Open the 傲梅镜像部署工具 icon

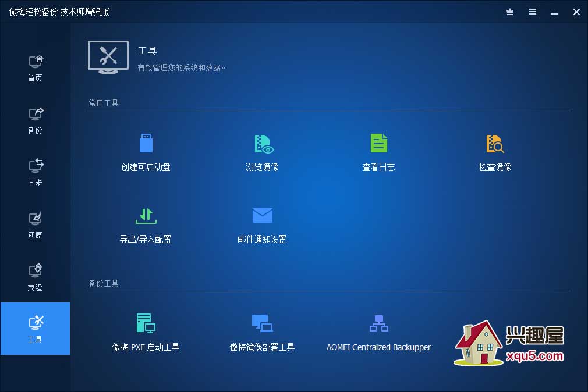click(262, 323)
